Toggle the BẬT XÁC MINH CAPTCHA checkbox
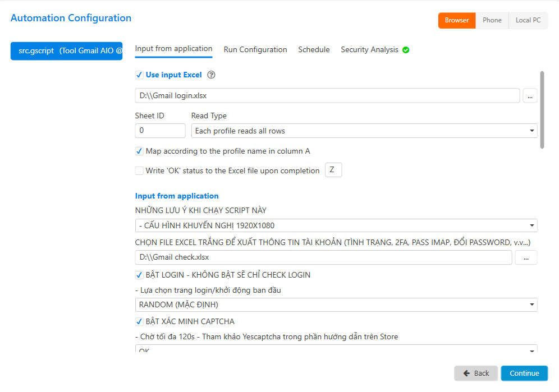Viewport: 559px width, 392px height. coord(139,321)
